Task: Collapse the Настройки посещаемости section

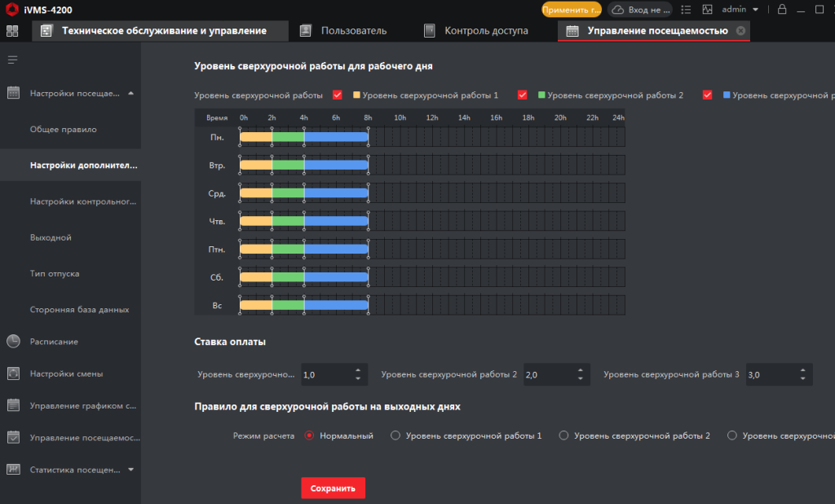Action: click(x=130, y=93)
